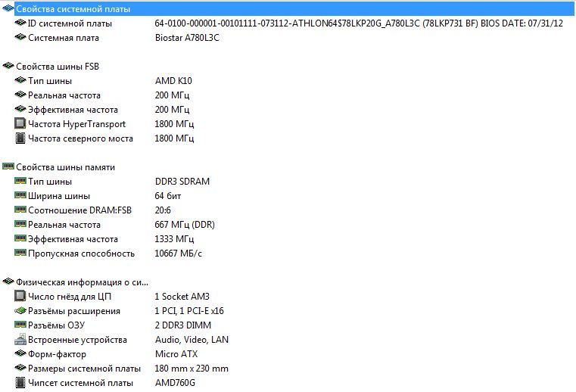Click the icon beside Системная плата
The height and width of the screenshot is (392, 576).
20,38
